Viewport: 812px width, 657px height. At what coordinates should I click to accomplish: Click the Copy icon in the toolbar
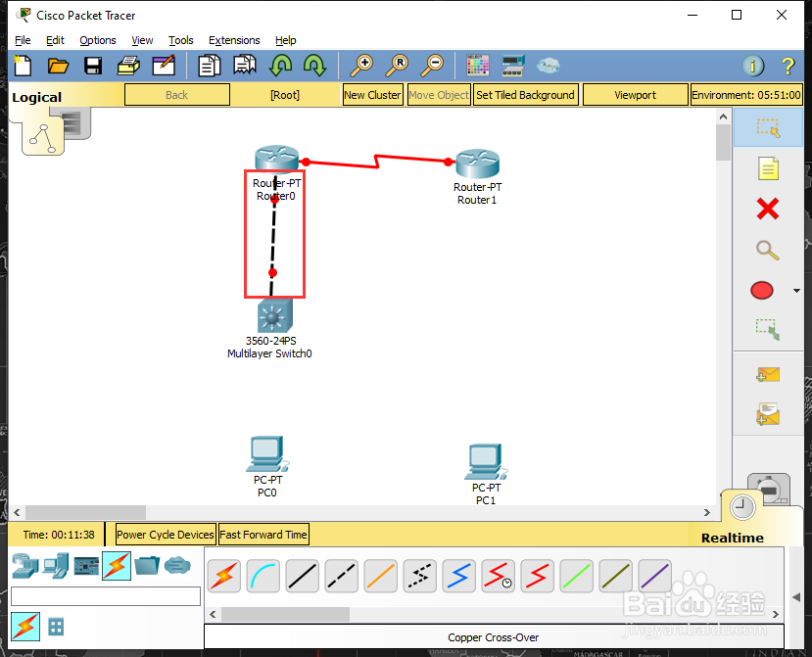coord(210,66)
